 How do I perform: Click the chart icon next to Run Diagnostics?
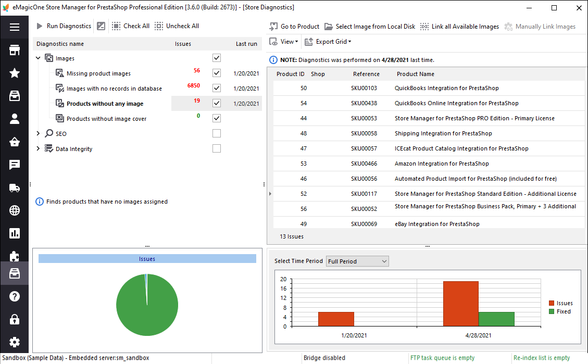tap(101, 26)
